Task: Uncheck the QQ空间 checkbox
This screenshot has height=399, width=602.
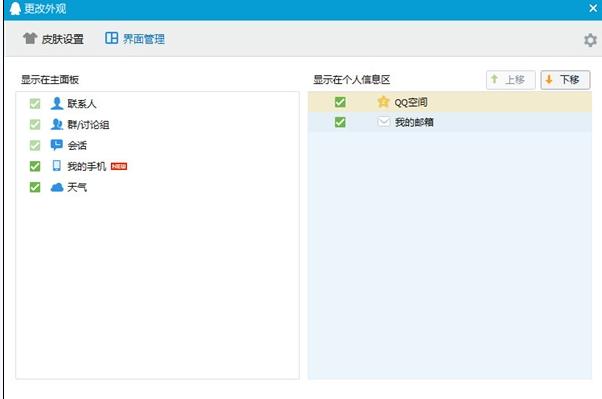Action: pos(340,102)
